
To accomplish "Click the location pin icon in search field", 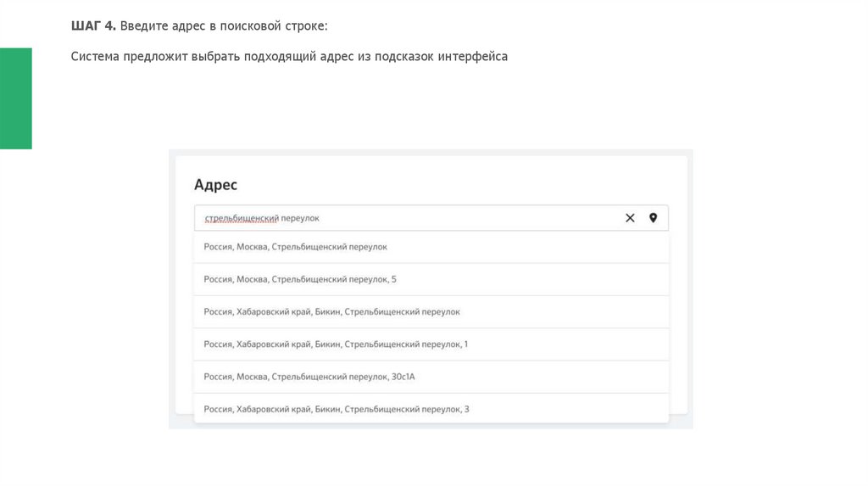I will coord(653,218).
